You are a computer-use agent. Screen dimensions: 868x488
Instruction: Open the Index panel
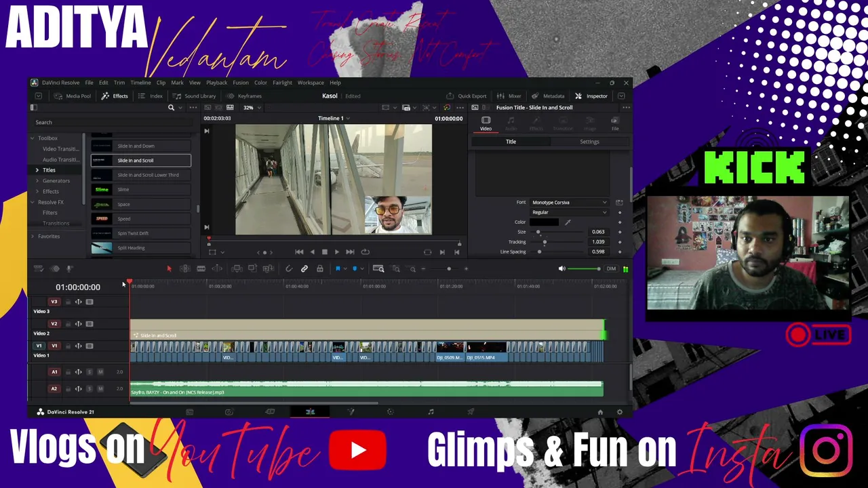pyautogui.click(x=151, y=96)
